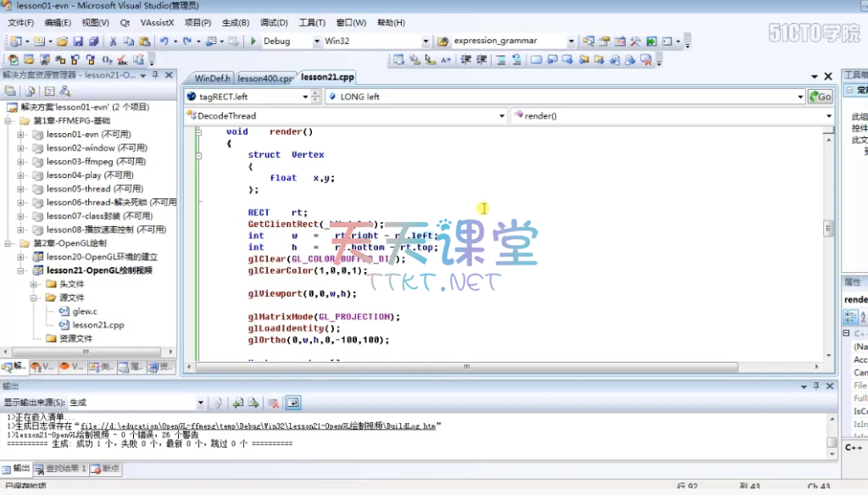
Task: Click the Go button in navigation bar
Action: coord(820,97)
